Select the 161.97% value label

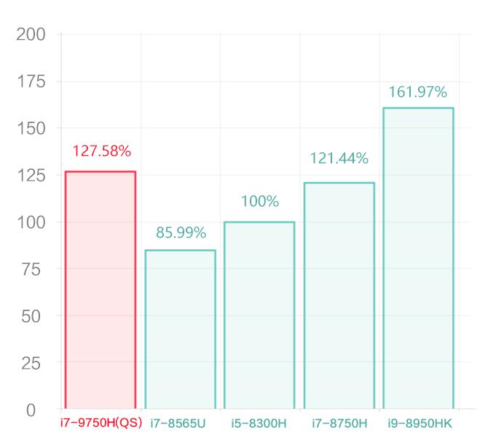(418, 92)
